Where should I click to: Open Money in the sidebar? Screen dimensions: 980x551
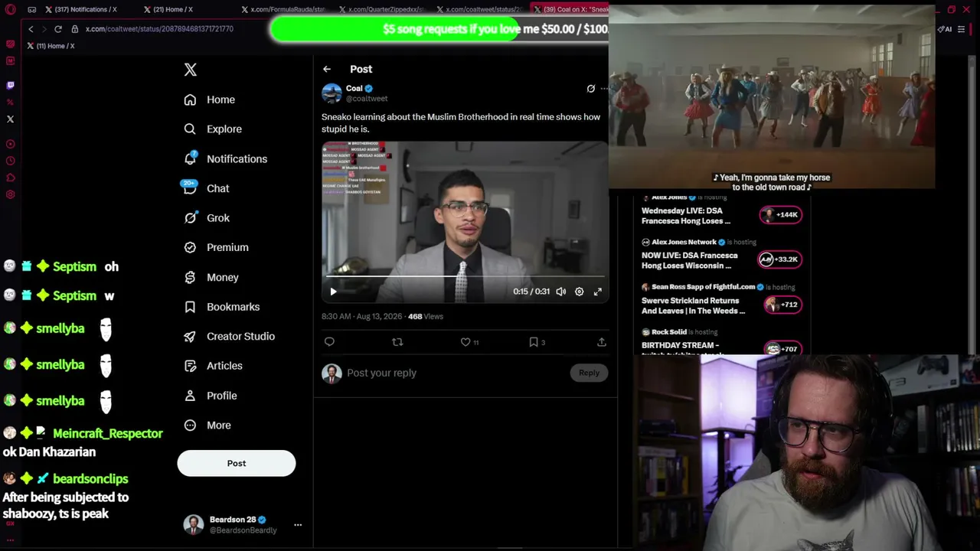(x=211, y=277)
